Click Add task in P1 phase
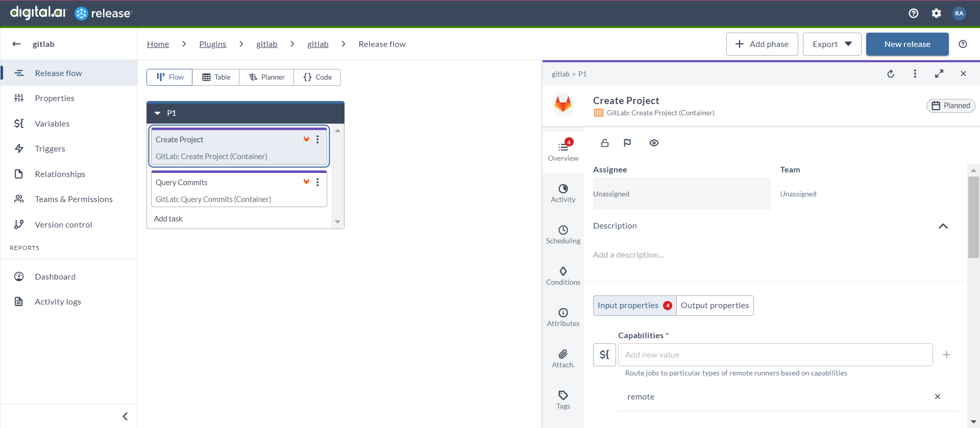Screen dimensions: 980x428 168,218
